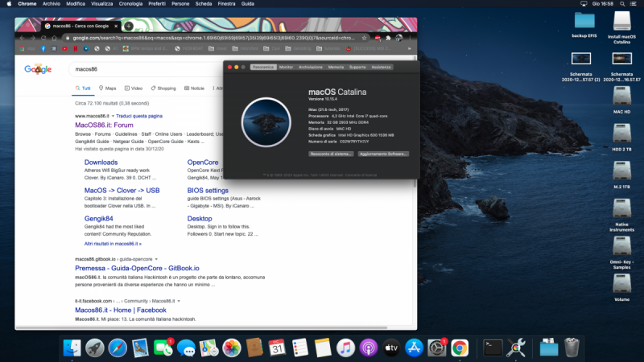Open Chrome three-dot menu
Screen dimensions: 644x362
(x=410, y=38)
